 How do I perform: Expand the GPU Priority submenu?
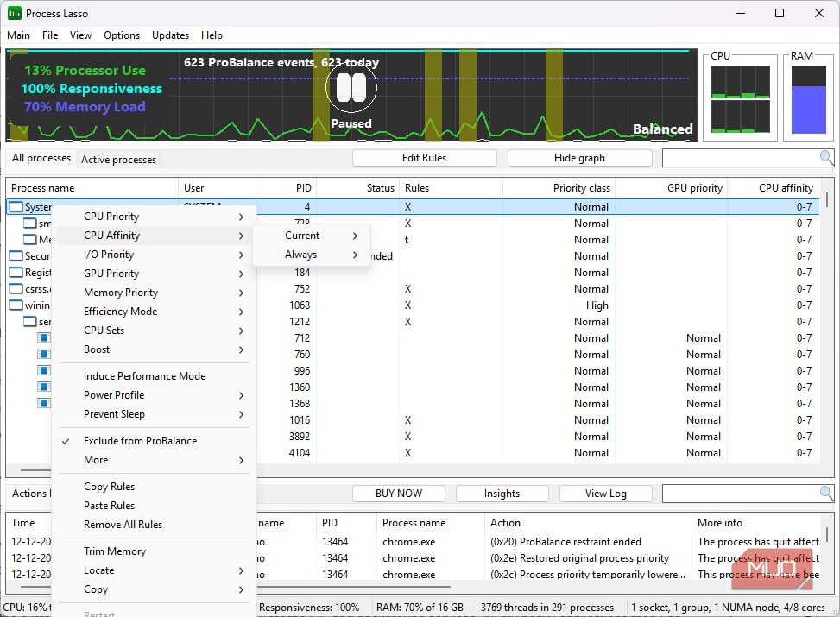click(154, 274)
